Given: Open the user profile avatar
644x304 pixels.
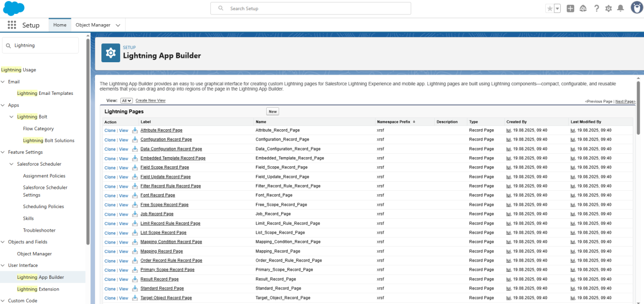Looking at the screenshot, I should tap(634, 9).
